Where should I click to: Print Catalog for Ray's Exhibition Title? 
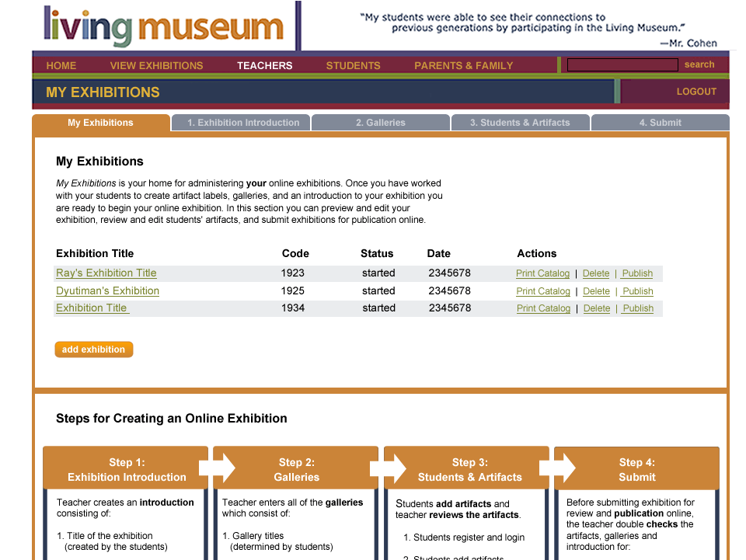(542, 273)
